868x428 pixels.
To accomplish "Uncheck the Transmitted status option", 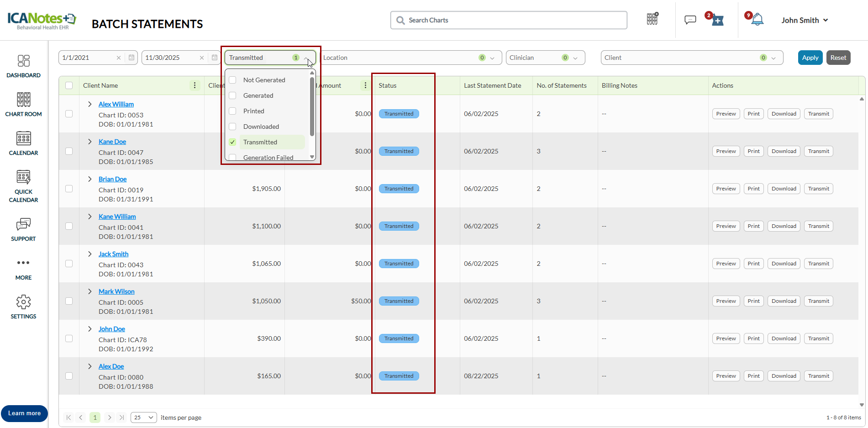I will [x=233, y=142].
